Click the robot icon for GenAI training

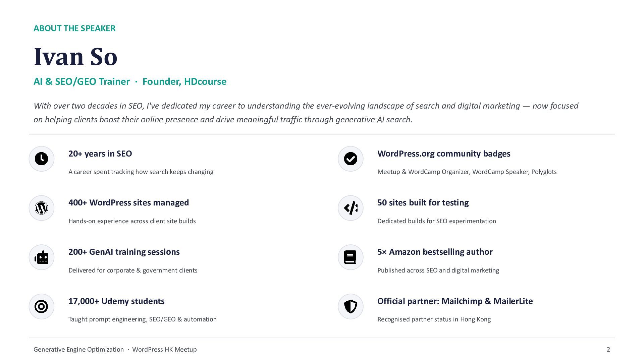[x=41, y=257]
